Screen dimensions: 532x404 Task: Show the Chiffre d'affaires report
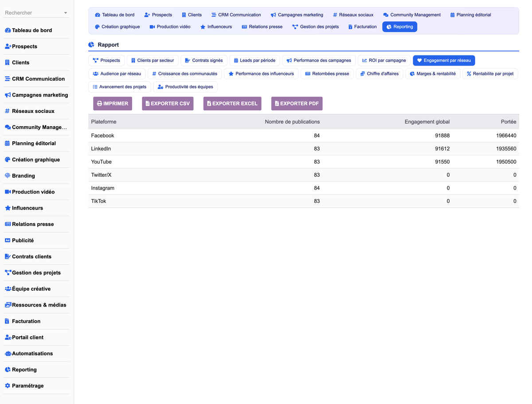pos(379,74)
